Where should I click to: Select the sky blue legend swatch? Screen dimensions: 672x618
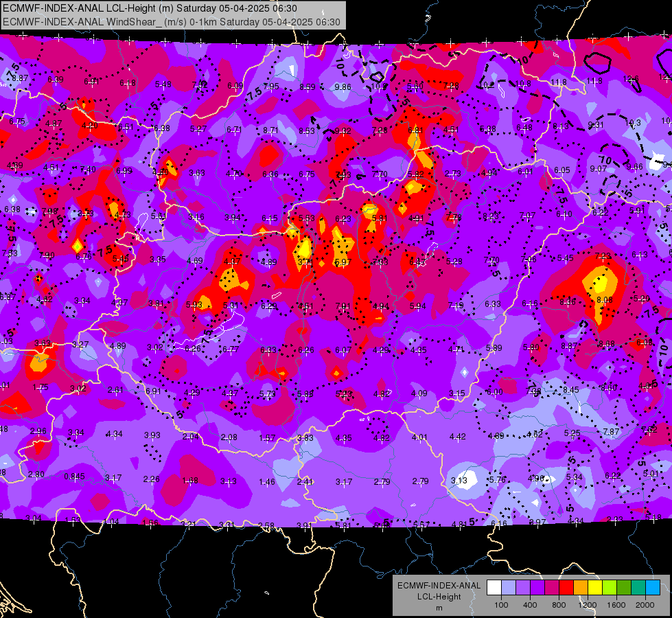[x=653, y=588]
